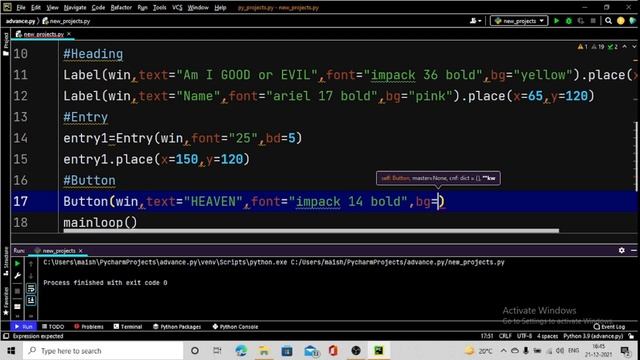Place the cursor at line 18 mainloop()
Image resolution: width=640 pixels, height=360 pixels.
coord(100,222)
